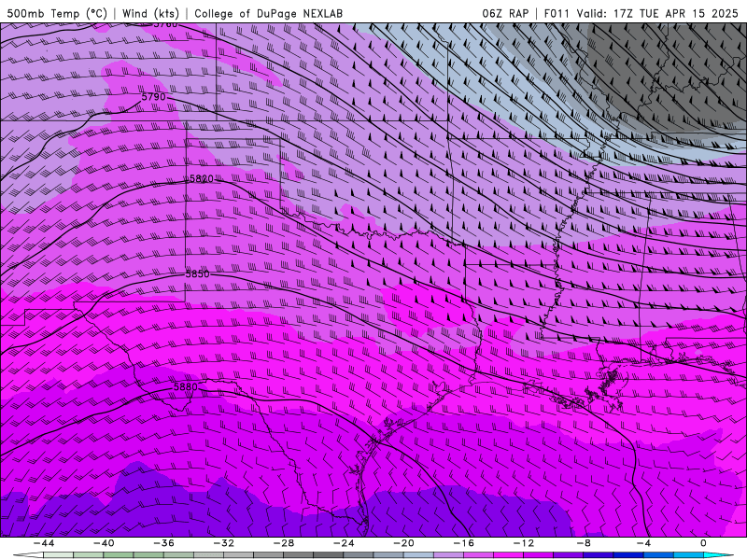Click the -4 colorbar tick label

tap(643, 543)
